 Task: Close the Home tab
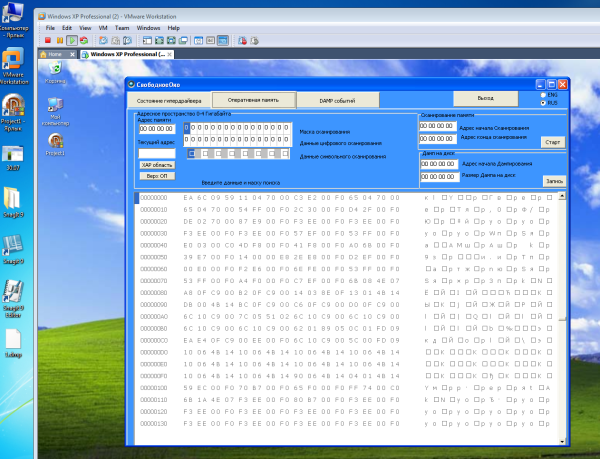tap(72, 54)
